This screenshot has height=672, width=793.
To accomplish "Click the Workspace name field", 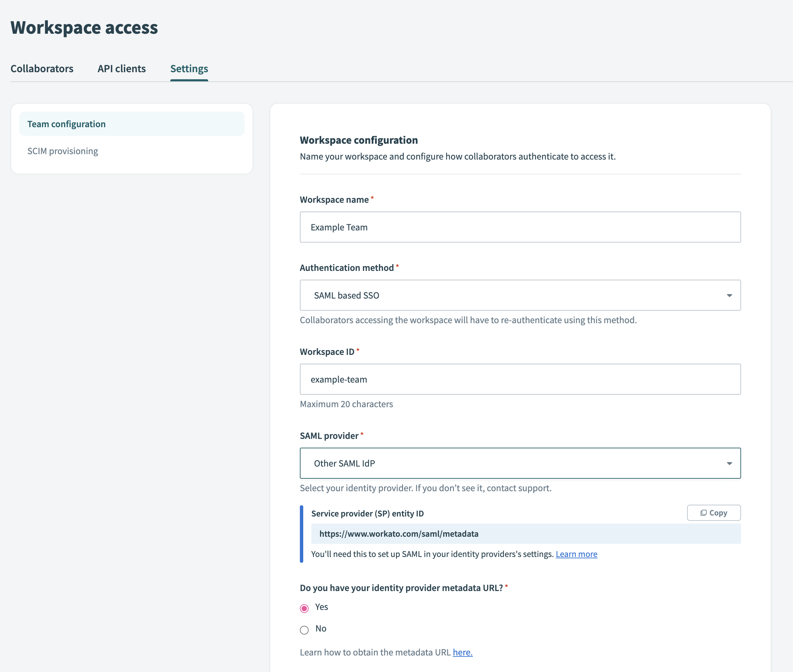I will (520, 227).
